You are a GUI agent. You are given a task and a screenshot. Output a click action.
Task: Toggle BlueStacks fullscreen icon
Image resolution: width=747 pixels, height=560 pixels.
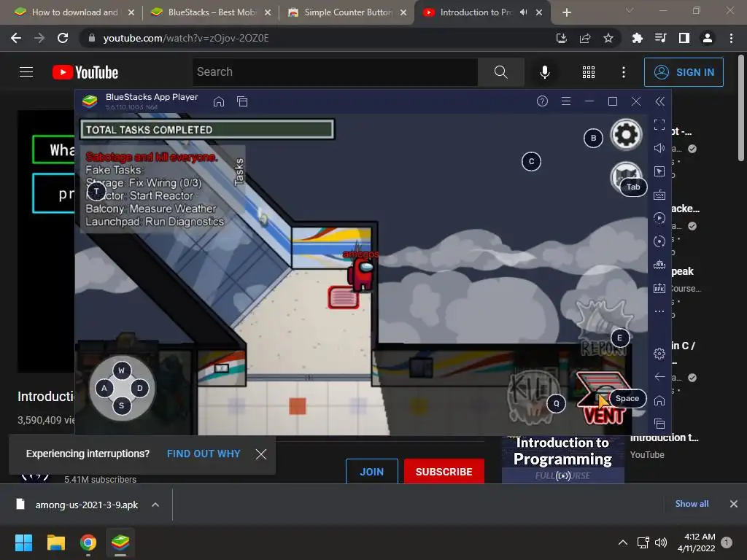(x=659, y=125)
